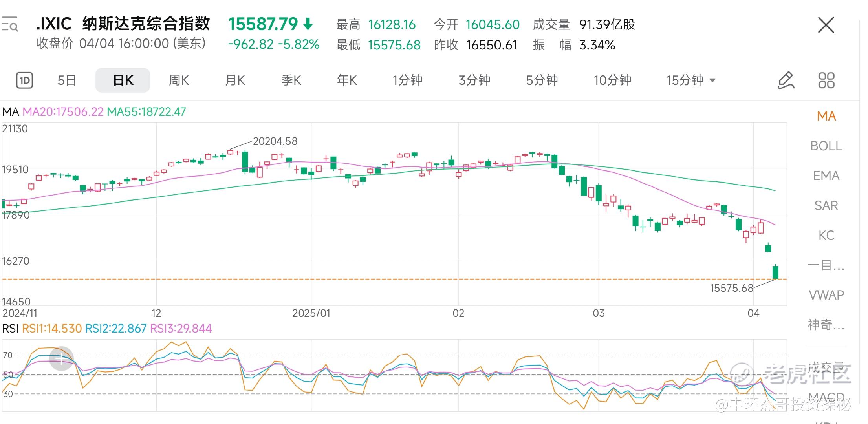This screenshot has width=868, height=424.
Task: Enable the EMA indicator overlay
Action: (x=826, y=176)
